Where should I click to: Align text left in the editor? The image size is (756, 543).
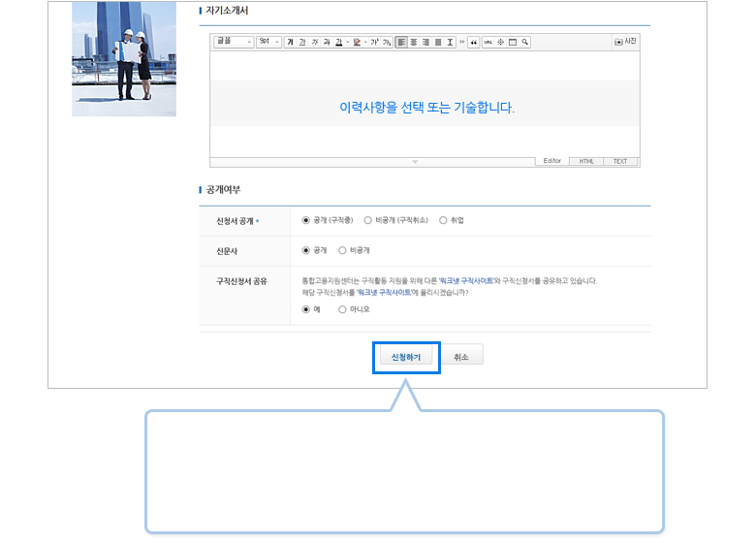click(401, 43)
